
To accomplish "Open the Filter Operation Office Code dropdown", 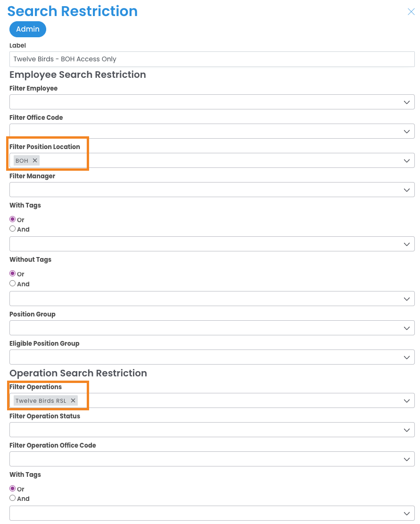I will pyautogui.click(x=406, y=459).
